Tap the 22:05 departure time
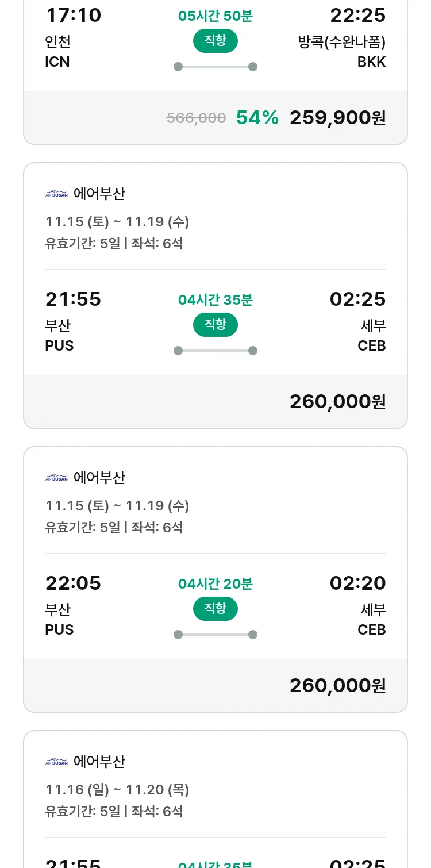431x868 pixels. (73, 583)
